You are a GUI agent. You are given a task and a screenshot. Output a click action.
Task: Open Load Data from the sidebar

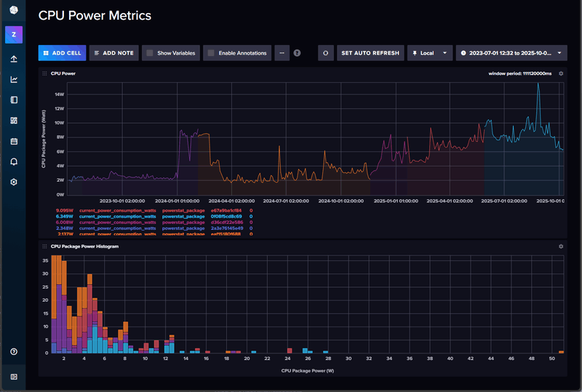click(x=14, y=59)
